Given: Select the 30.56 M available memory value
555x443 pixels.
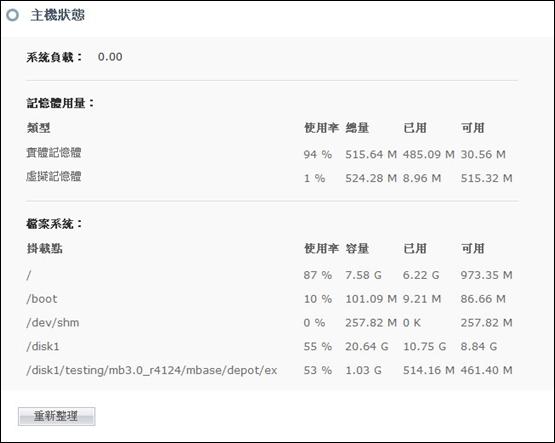Looking at the screenshot, I should 483,155.
